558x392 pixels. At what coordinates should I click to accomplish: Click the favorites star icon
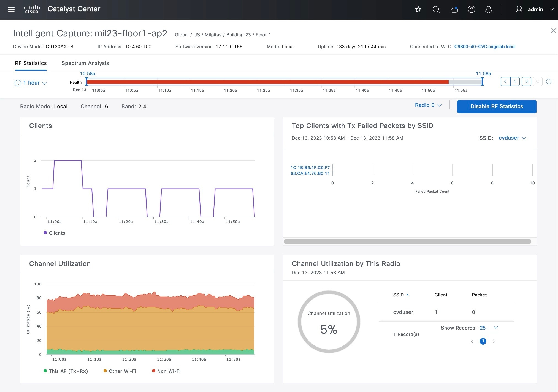418,10
